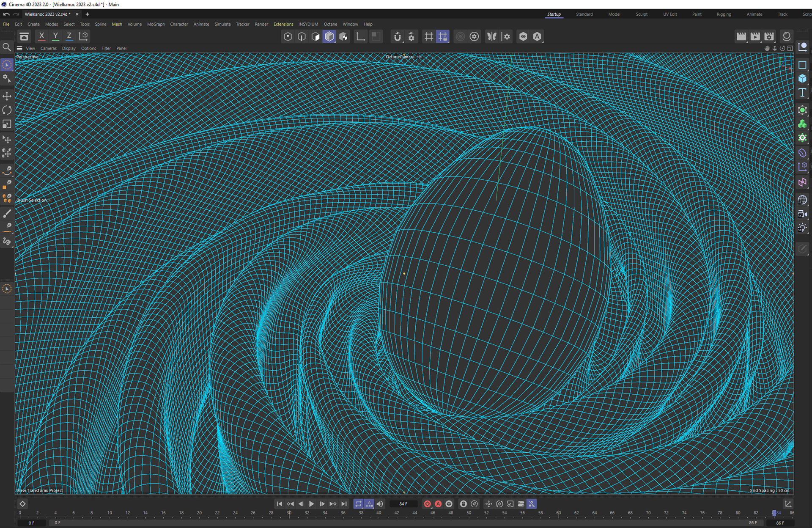Click the Record Active Objects button
812x528 pixels.
(427, 504)
